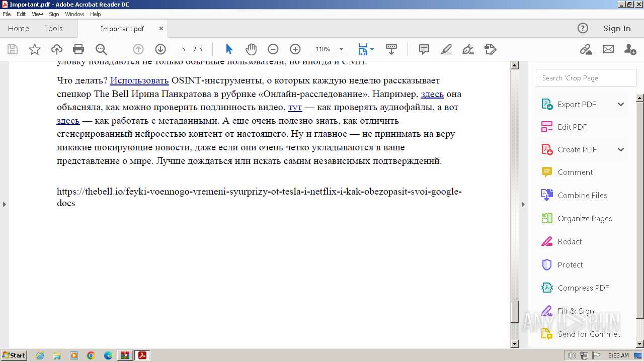Expand the Create PDF options chevron
This screenshot has width=644, height=362.
pos(621,150)
